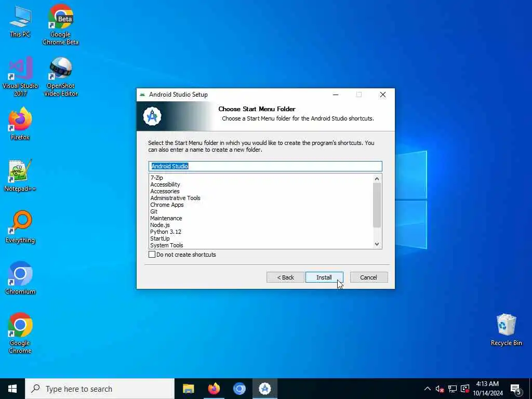Click the Start Menu folder name field
Screen dimensions: 532x399
265,166
